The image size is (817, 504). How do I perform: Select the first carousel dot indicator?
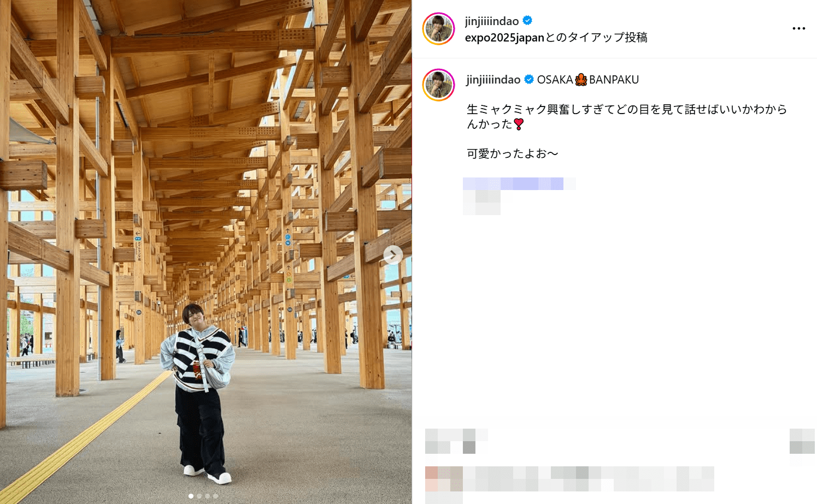(191, 496)
